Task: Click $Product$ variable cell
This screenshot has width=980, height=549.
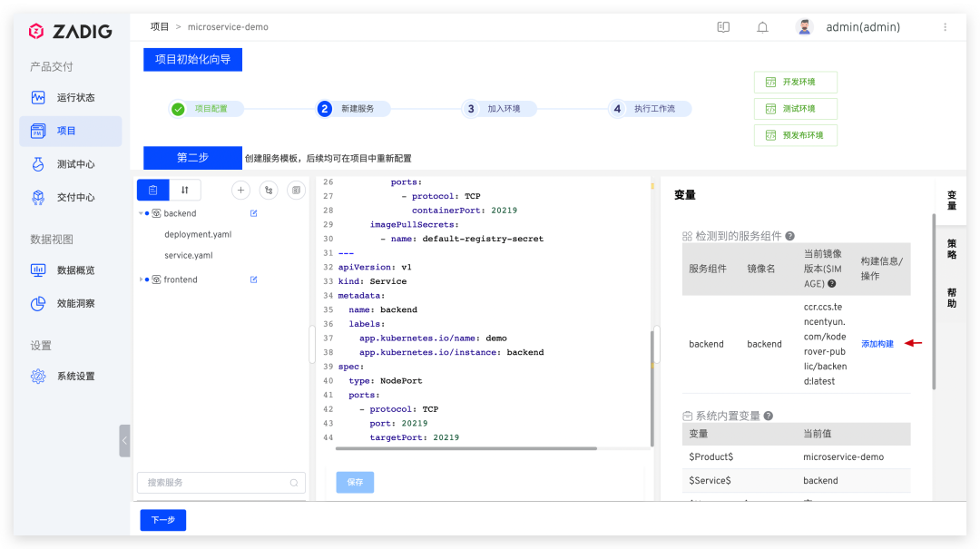Action: (711, 457)
